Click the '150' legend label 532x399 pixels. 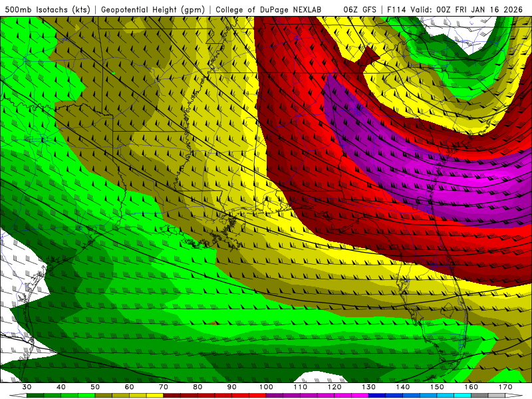(438, 387)
